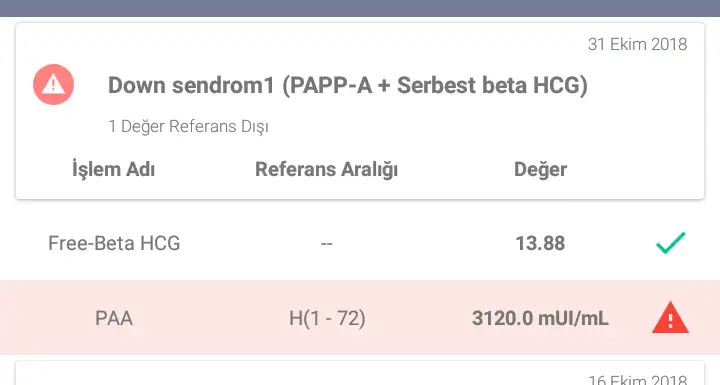Select the PAA row label
The height and width of the screenshot is (385, 720).
pos(114,318)
